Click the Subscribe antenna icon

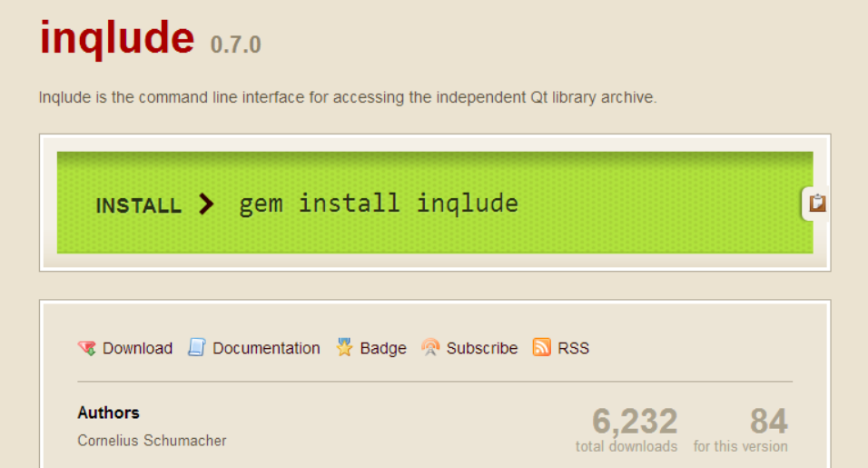click(430, 347)
